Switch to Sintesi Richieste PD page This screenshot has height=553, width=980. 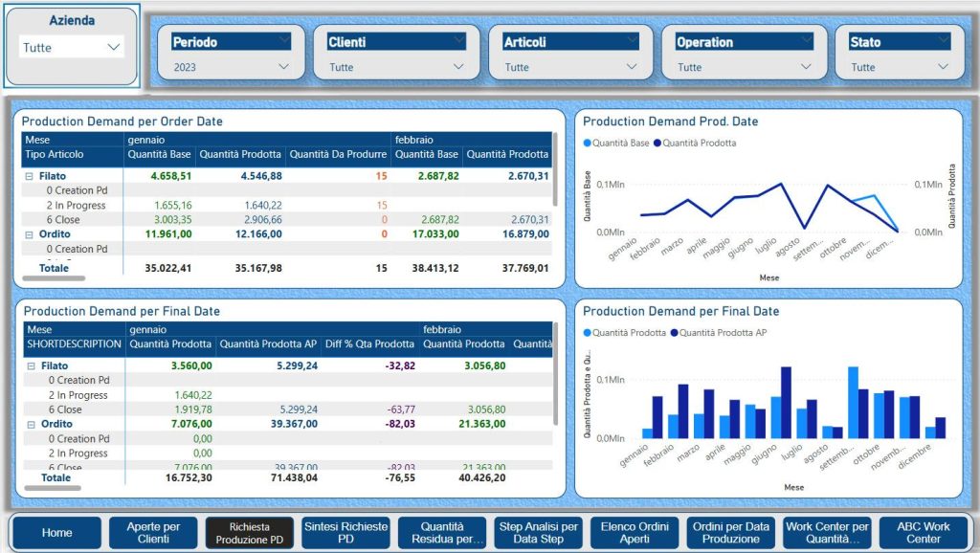click(x=345, y=533)
